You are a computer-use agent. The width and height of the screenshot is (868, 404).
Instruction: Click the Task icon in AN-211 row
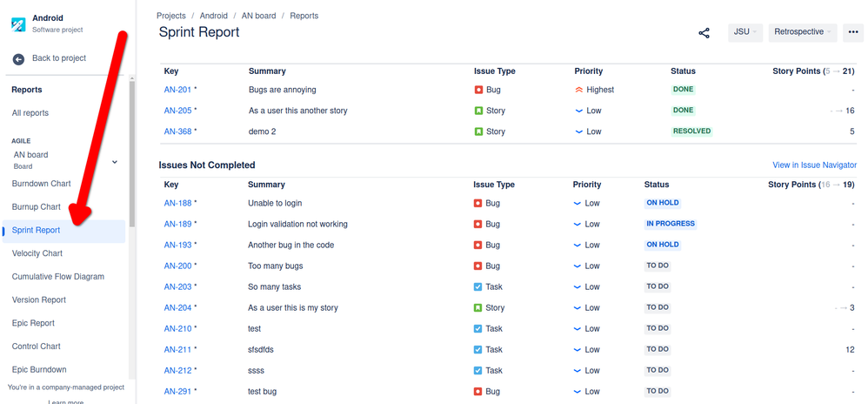click(477, 350)
